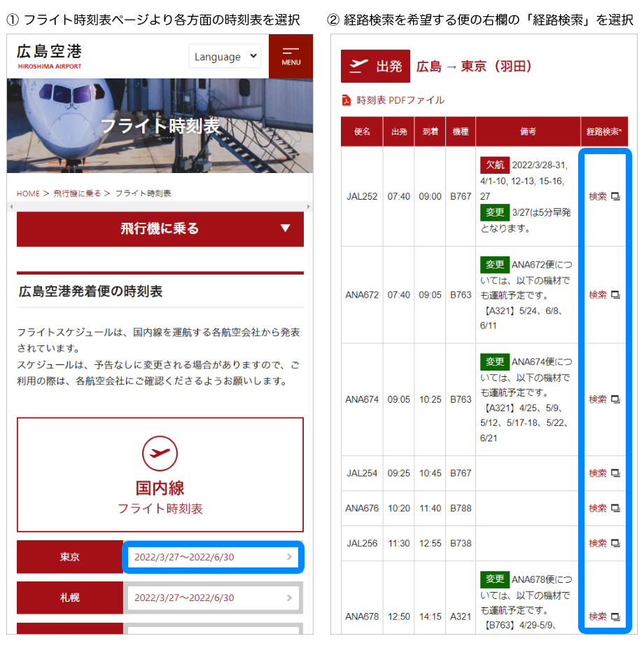Click the 経路検索* column header
Viewport: 644px width, 648px height.
click(x=604, y=132)
